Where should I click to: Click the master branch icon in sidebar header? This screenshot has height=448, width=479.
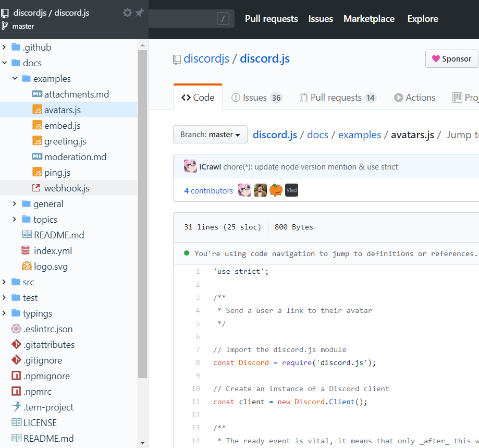pyautogui.click(x=5, y=26)
